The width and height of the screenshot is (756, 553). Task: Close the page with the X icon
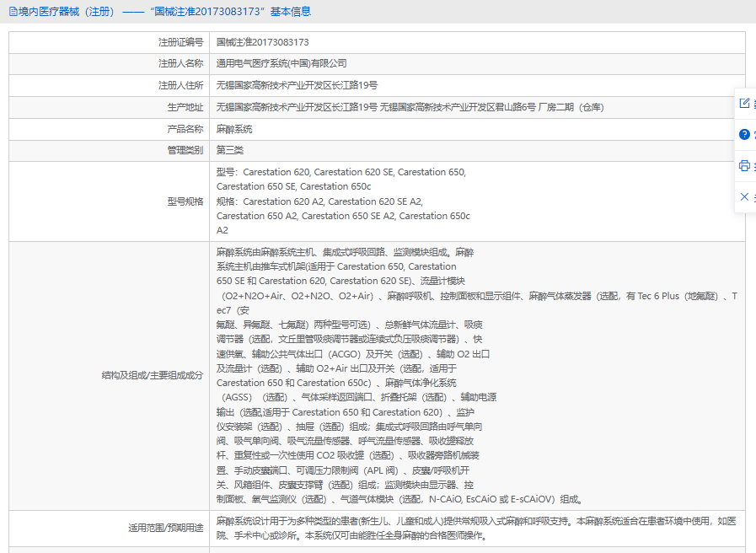744,196
